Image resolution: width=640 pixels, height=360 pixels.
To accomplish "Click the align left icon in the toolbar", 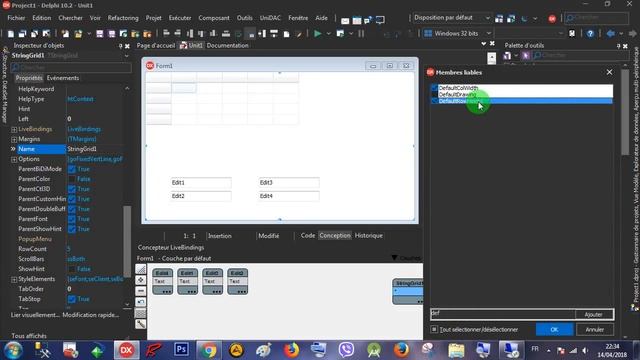I will 166,33.
